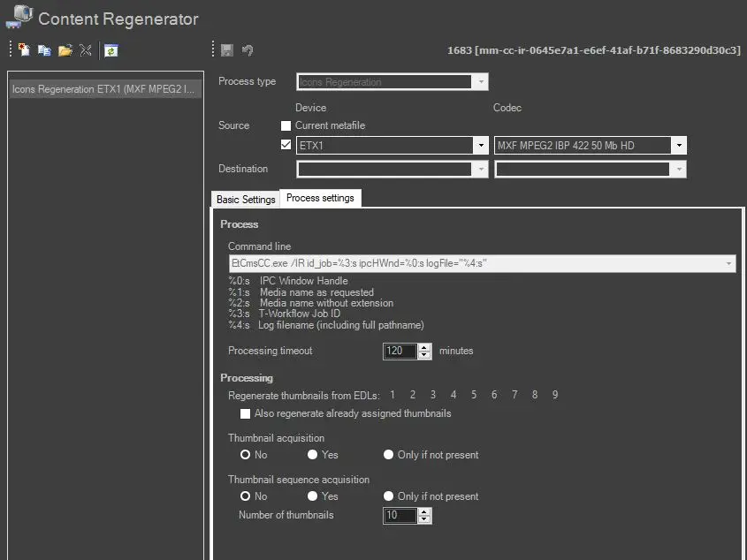The width and height of the screenshot is (747, 560).
Task: Click the Open folder icon
Action: [65, 50]
